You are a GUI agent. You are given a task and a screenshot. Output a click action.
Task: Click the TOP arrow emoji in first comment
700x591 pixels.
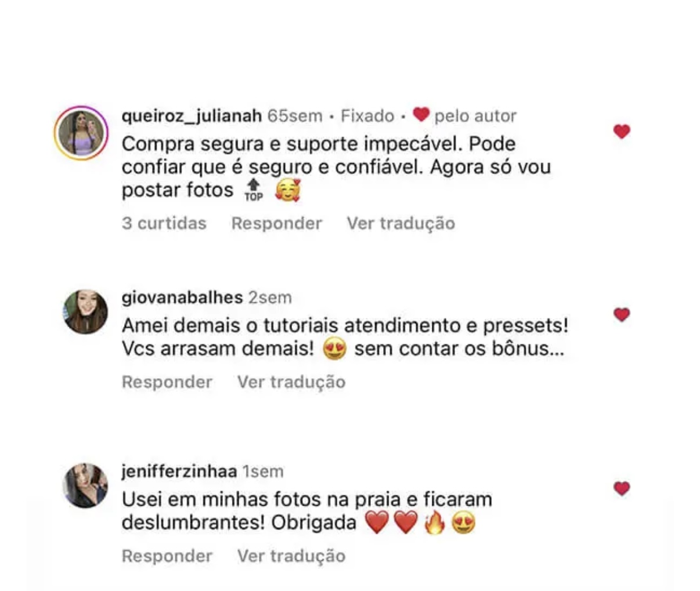pos(253,190)
